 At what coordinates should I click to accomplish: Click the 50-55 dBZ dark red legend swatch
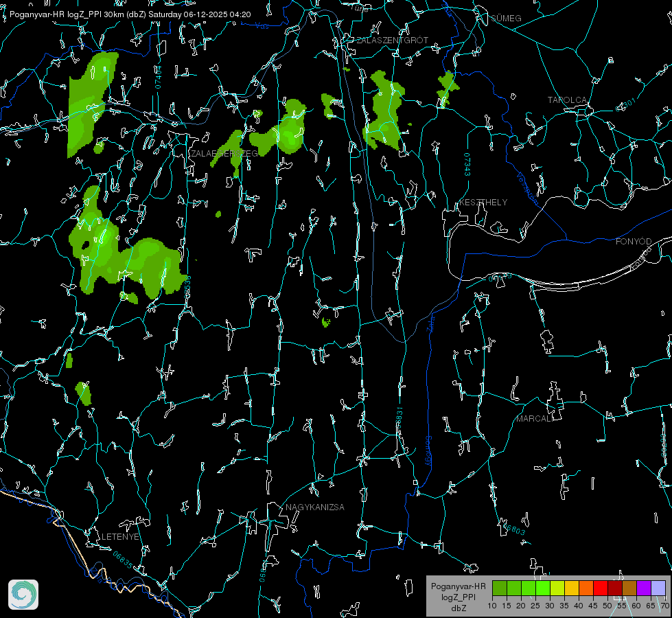[615, 588]
